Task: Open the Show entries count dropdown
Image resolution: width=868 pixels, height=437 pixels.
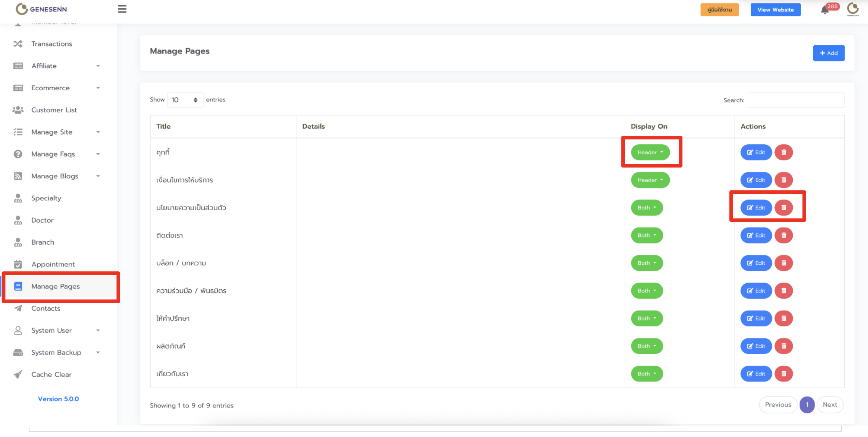Action: pos(185,100)
